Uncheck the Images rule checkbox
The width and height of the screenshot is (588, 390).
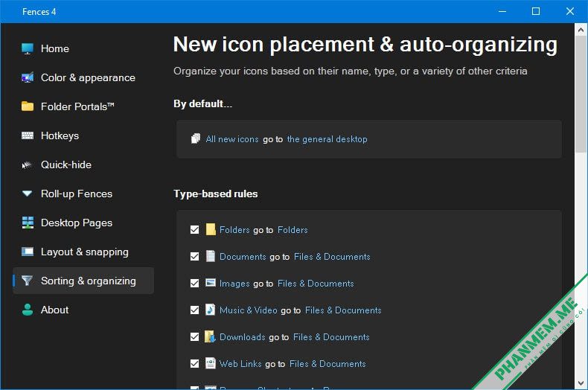point(194,283)
